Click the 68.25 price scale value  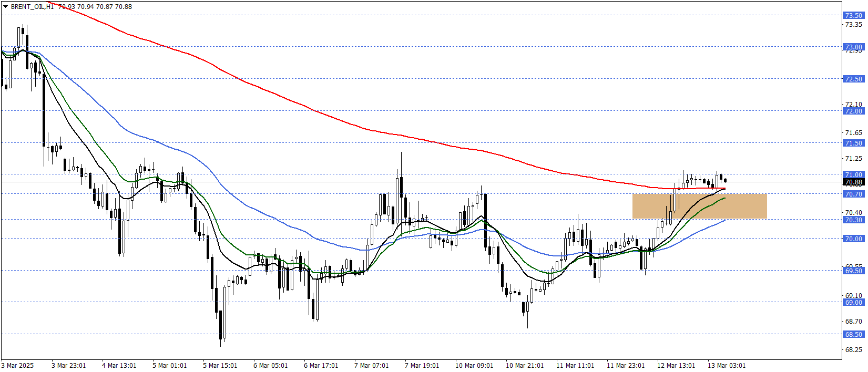[x=854, y=350]
